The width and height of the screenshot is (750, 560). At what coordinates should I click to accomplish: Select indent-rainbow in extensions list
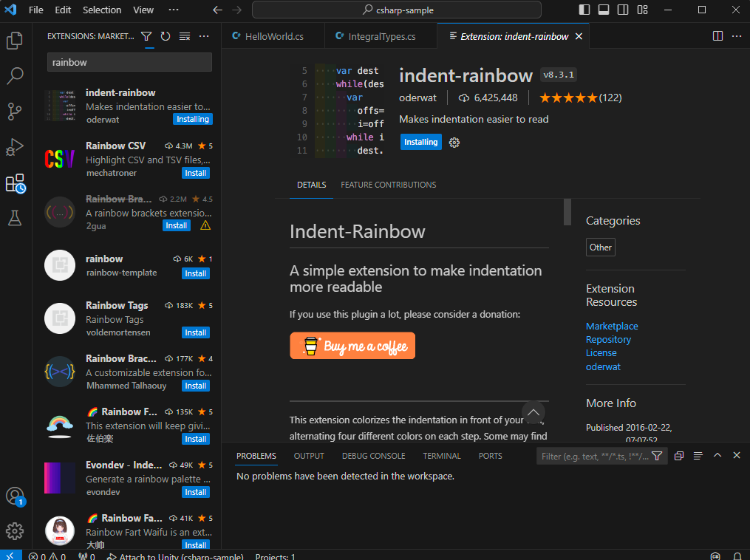pyautogui.click(x=127, y=106)
